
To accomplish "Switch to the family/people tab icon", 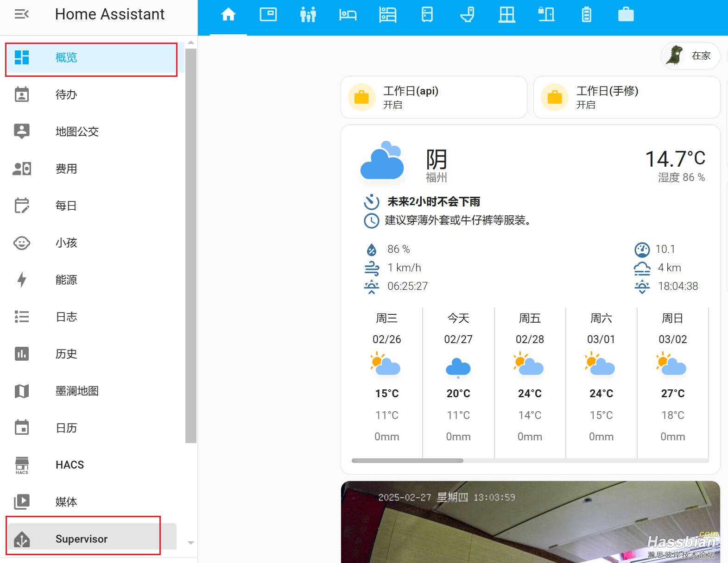I will (x=308, y=15).
